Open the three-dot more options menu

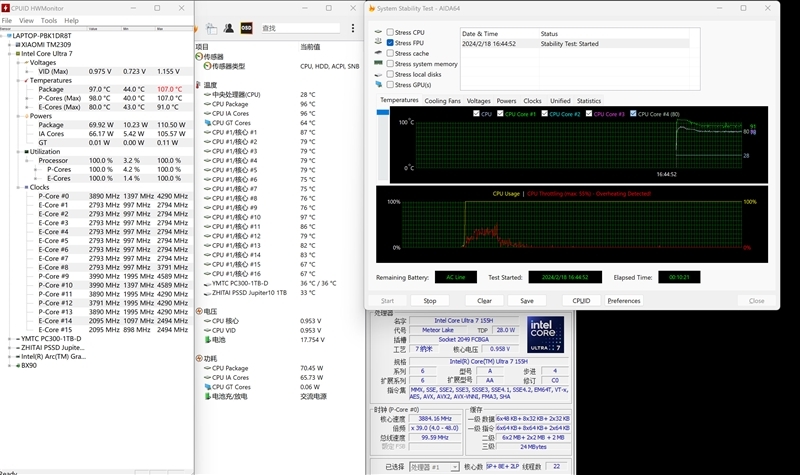[x=354, y=28]
